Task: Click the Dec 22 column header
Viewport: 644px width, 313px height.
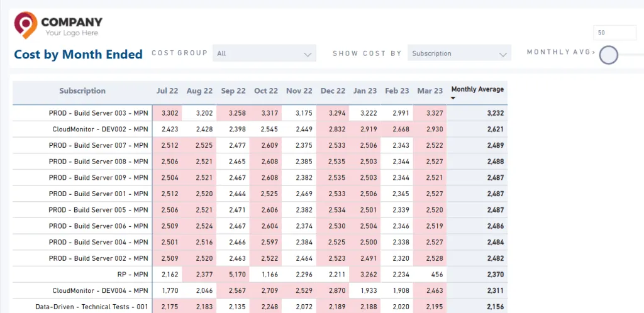Action: point(333,91)
